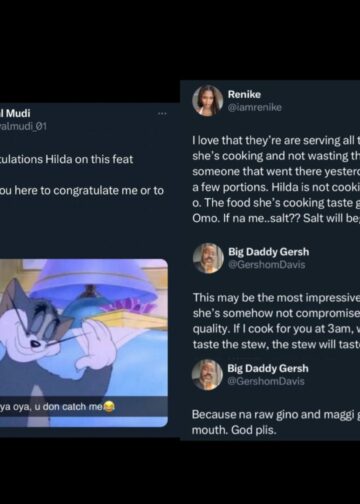The height and width of the screenshot is (504, 360).
Task: Open Renike's tweet about serving the food
Action: point(276,179)
